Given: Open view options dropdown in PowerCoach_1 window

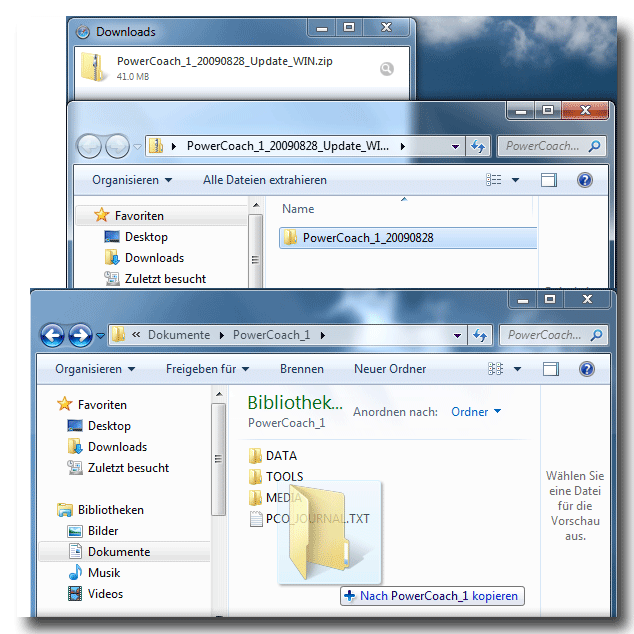Looking at the screenshot, I should [518, 369].
